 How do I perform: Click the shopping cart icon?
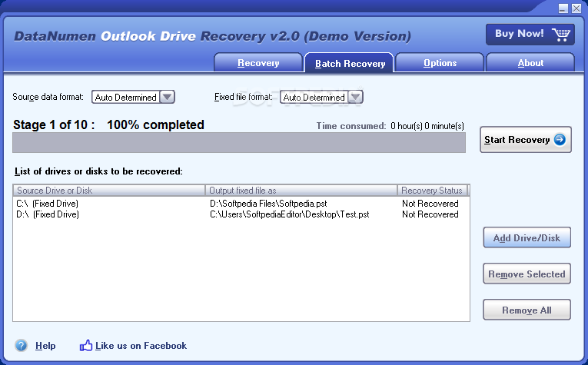coord(561,35)
